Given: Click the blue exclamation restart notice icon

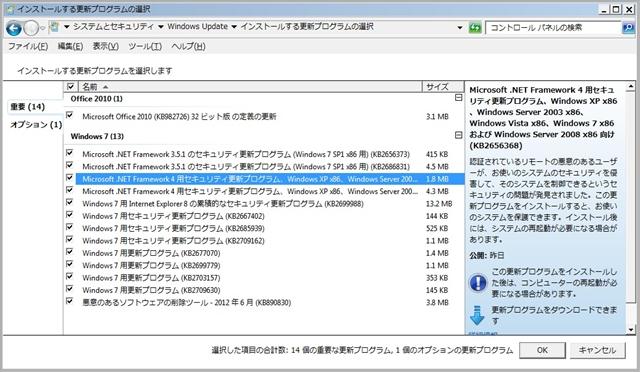Looking at the screenshot, I should coord(477,283).
